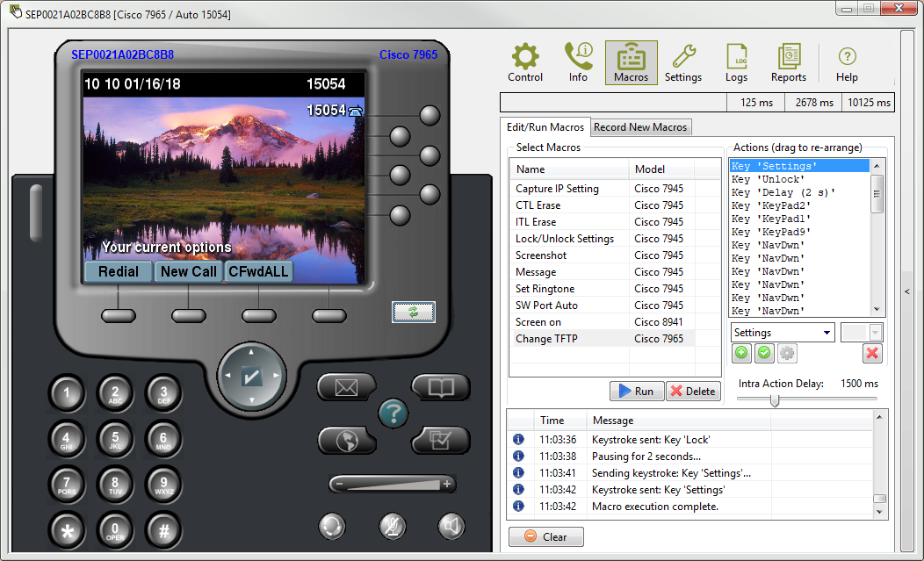Click keypad digit 5 JKL

pos(115,440)
